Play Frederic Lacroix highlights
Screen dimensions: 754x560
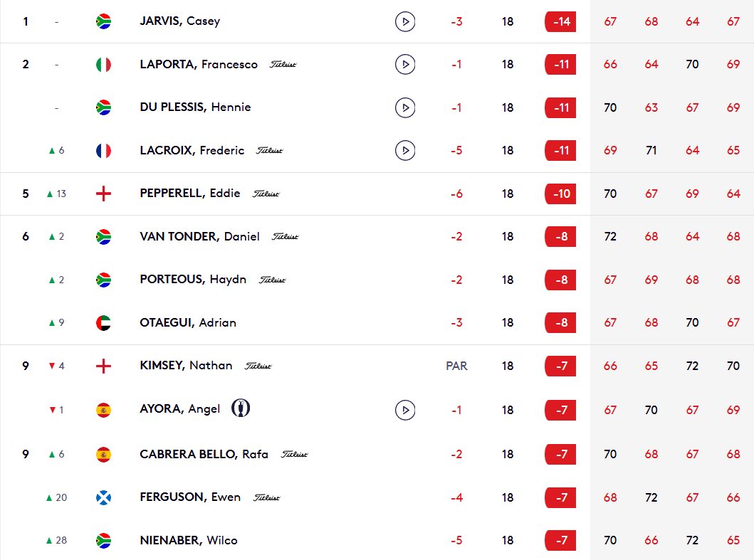[x=405, y=150]
